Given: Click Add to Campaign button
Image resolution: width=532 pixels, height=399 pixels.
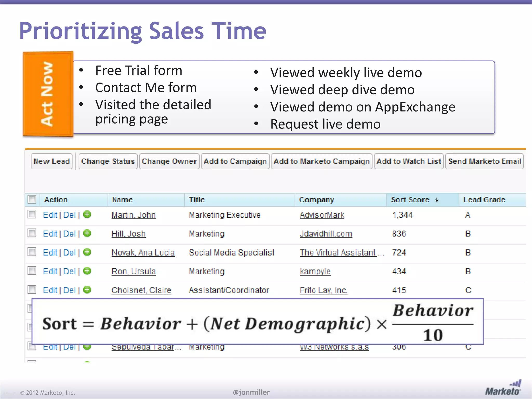Looking at the screenshot, I should point(235,161).
